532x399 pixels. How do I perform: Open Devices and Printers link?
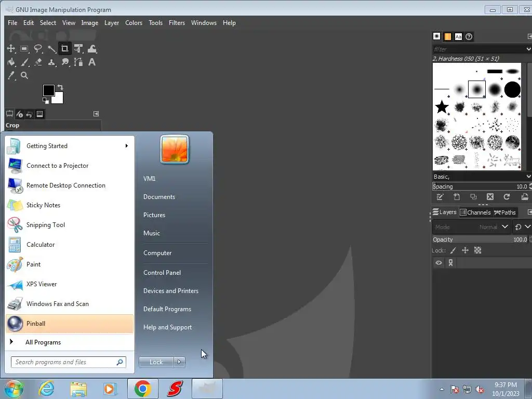(x=170, y=291)
